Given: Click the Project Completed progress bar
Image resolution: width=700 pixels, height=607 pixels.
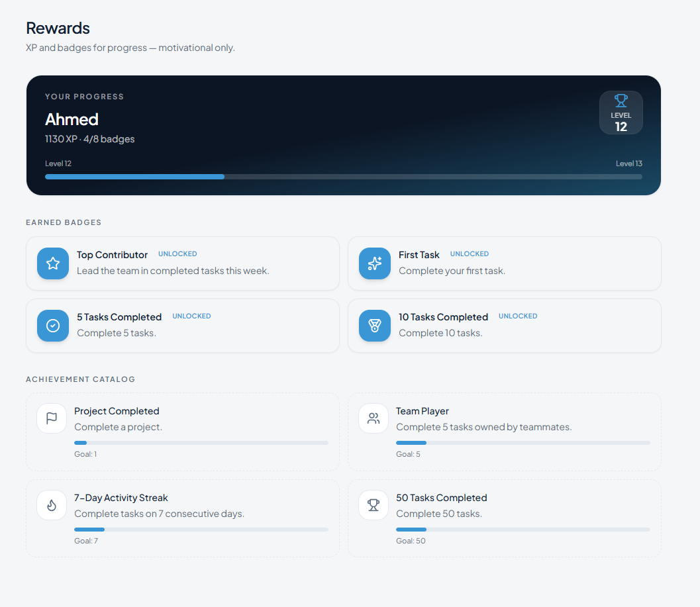Looking at the screenshot, I should [x=201, y=443].
